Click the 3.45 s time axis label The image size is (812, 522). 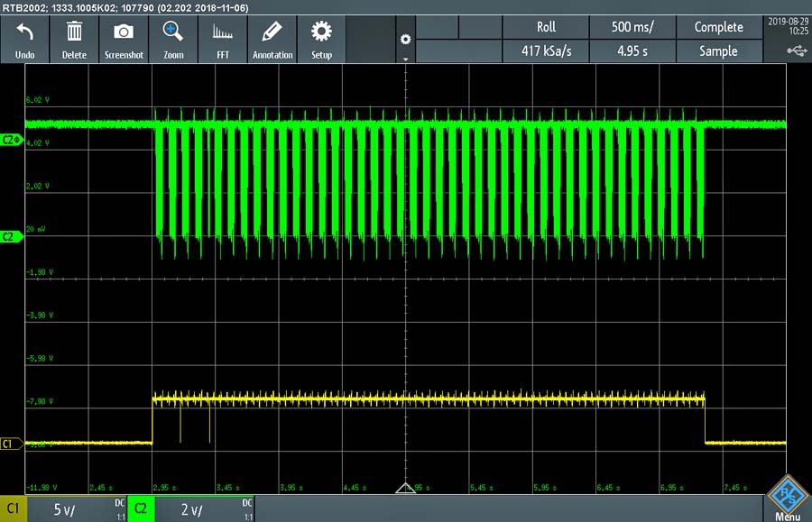click(x=228, y=488)
